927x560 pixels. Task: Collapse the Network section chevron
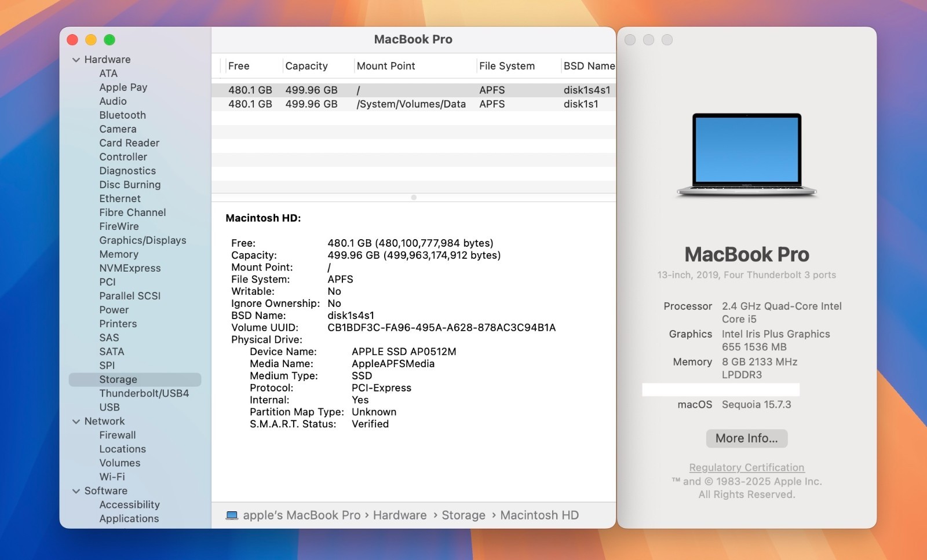tap(76, 422)
